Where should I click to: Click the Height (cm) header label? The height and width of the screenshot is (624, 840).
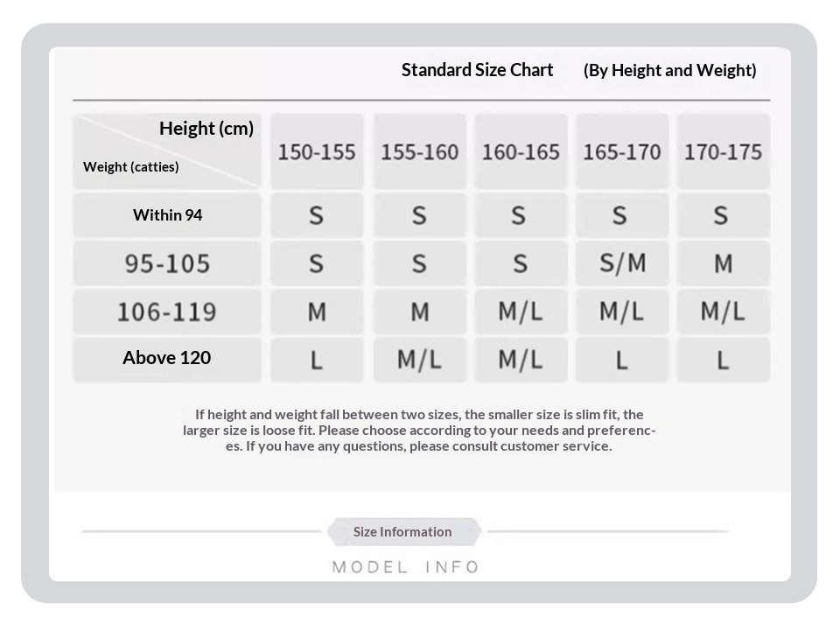click(x=206, y=129)
